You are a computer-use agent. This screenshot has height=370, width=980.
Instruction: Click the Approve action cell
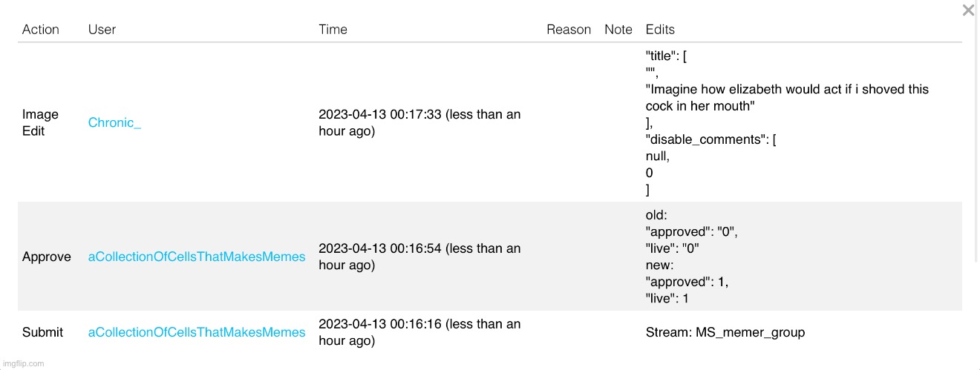[47, 257]
